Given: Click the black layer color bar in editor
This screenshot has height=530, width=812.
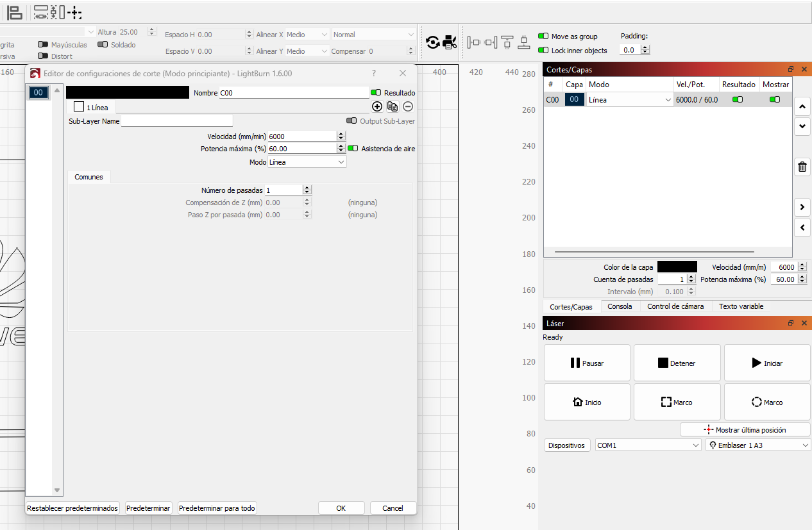Looking at the screenshot, I should (x=128, y=92).
